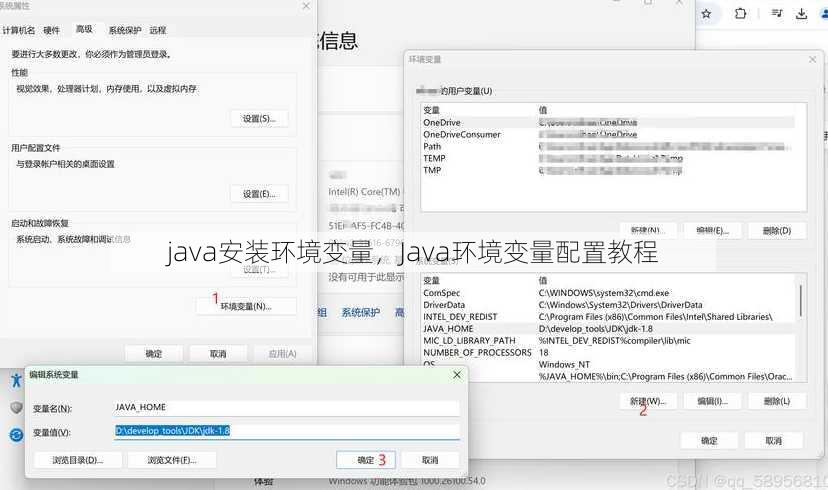The image size is (828, 490).
Task: Click 确定 in Environment Variables window
Action: point(709,440)
